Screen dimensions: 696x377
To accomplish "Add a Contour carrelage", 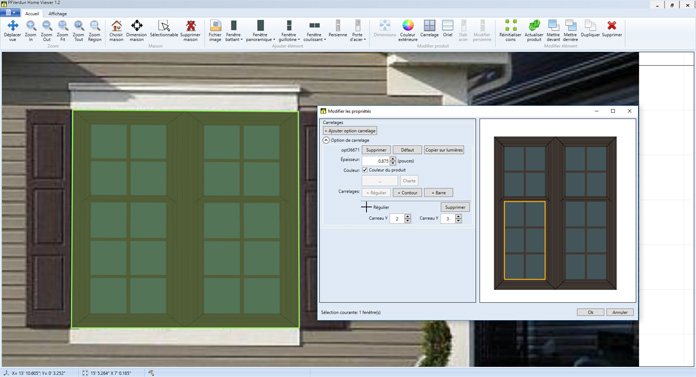I will pyautogui.click(x=407, y=193).
